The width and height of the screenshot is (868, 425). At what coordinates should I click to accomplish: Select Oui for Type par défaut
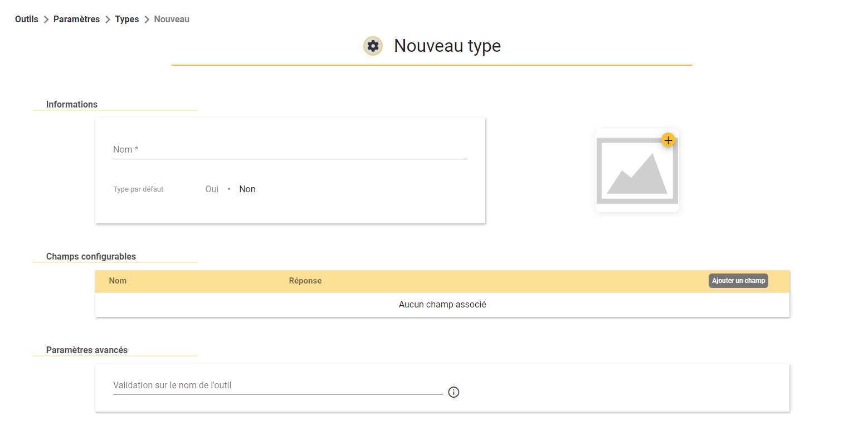pos(212,189)
